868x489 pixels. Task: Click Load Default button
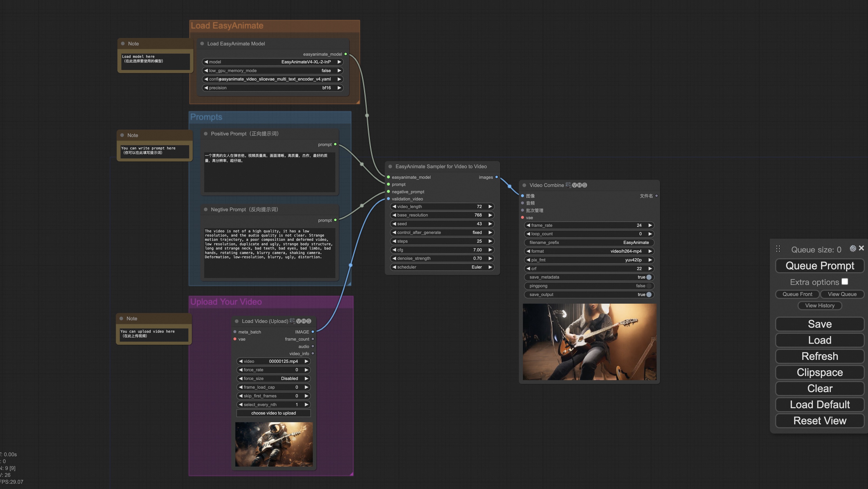[819, 405]
